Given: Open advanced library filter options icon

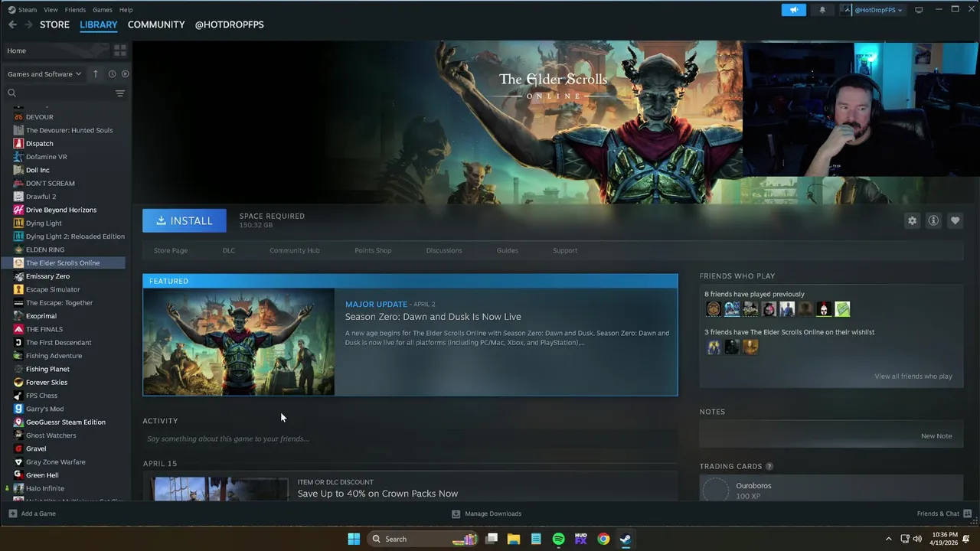Looking at the screenshot, I should (119, 93).
